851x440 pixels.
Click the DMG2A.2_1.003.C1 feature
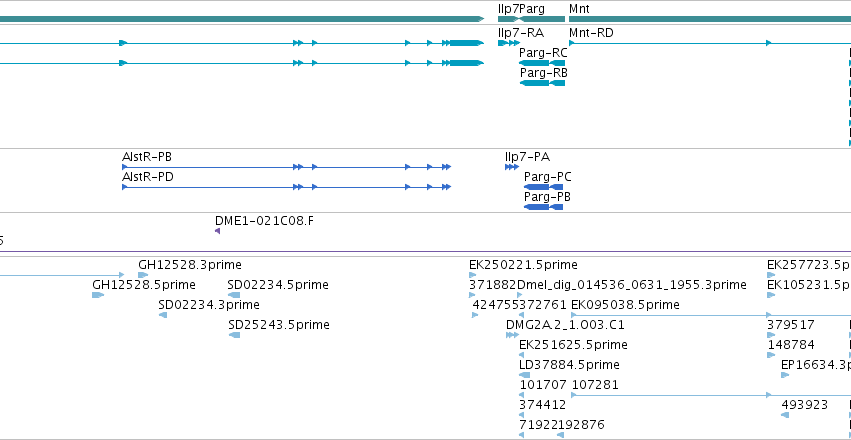click(x=512, y=335)
